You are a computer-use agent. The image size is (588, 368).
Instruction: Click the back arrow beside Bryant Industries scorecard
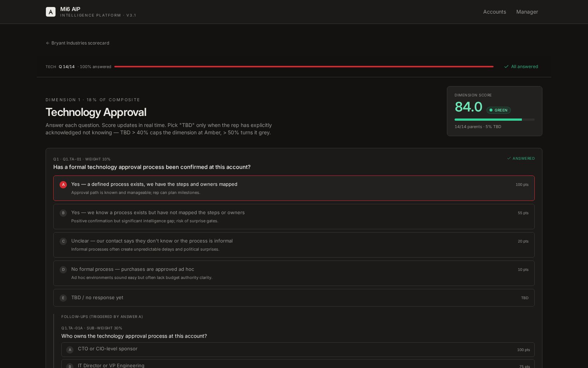(47, 43)
